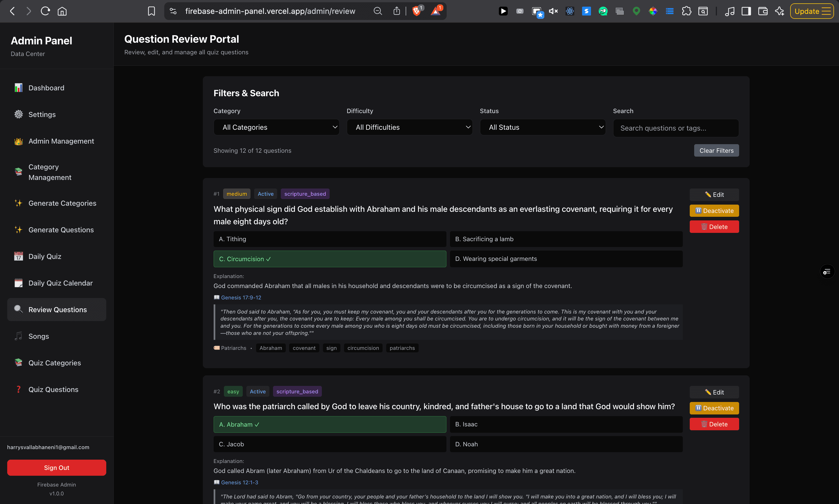
Task: Select Quiz Categories from the navigation
Action: click(x=54, y=363)
